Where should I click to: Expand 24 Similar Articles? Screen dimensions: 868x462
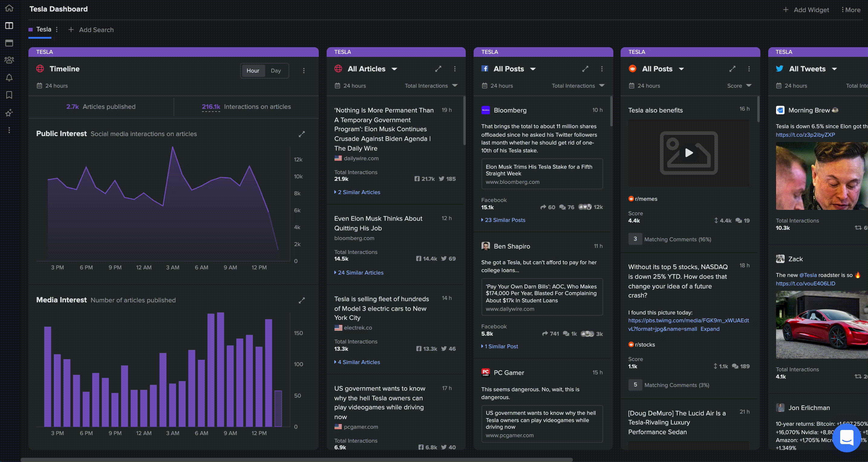point(359,273)
